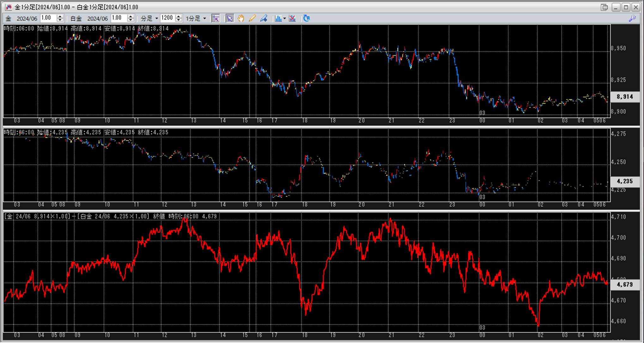Image resolution: width=644 pixels, height=343 pixels.
Task: Activate the hand pan tool
Action: point(241,18)
